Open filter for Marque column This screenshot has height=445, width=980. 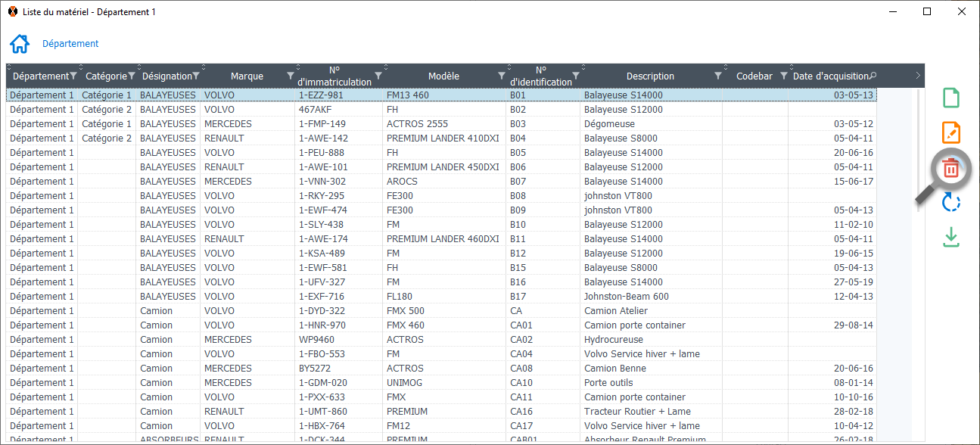coord(291,76)
